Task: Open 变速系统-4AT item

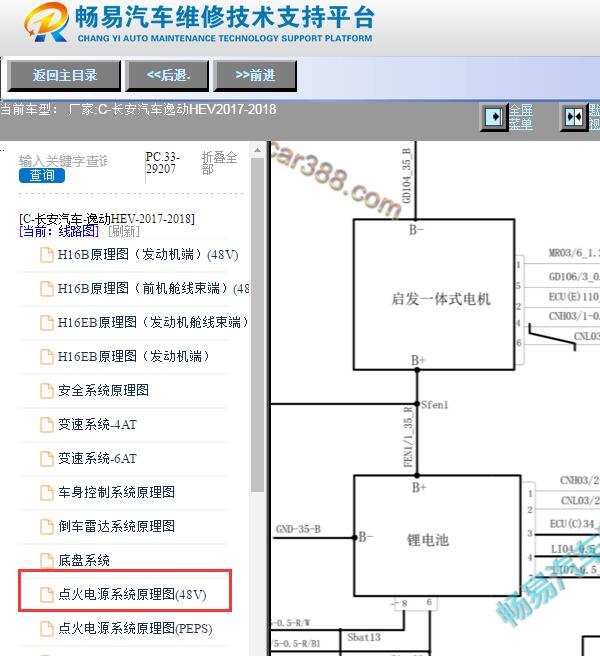Action: [x=97, y=424]
